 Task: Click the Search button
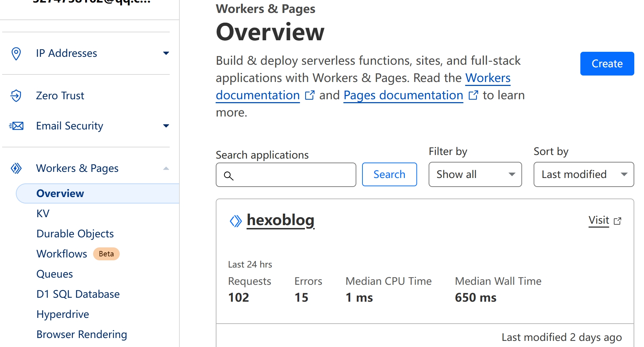coord(389,174)
